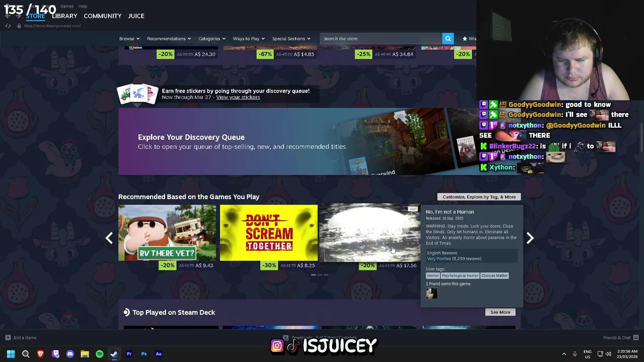Expand the Special Sections dropdown

click(x=291, y=39)
